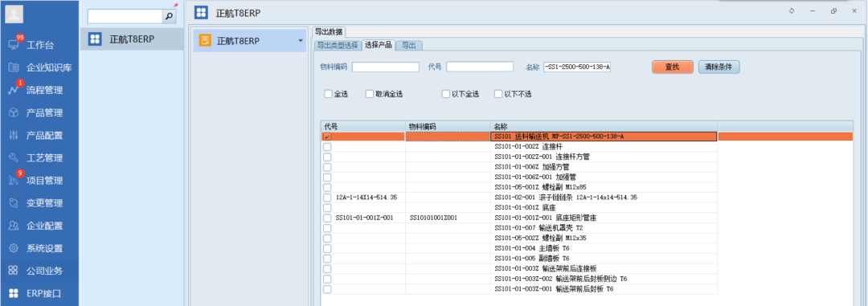Toggle the 以下全选 checkbox
Image resolution: width=868 pixels, height=306 pixels.
[x=445, y=94]
